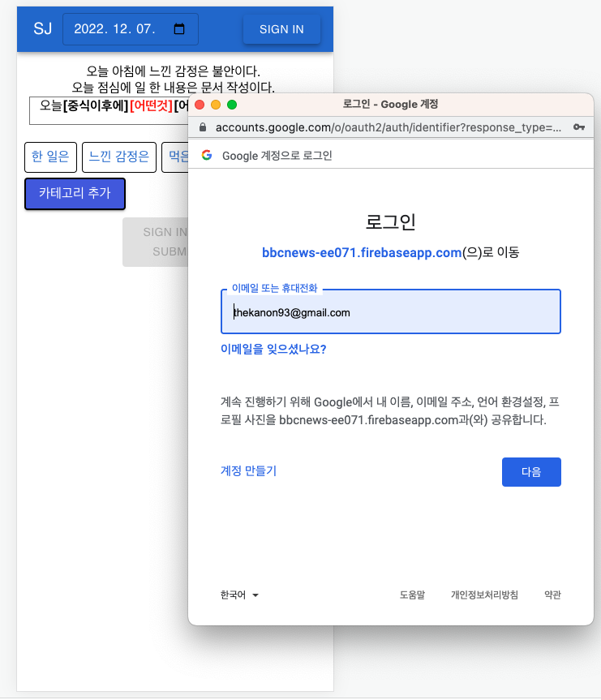Minimize the Google login popup window
The image size is (601, 700).
click(x=216, y=105)
